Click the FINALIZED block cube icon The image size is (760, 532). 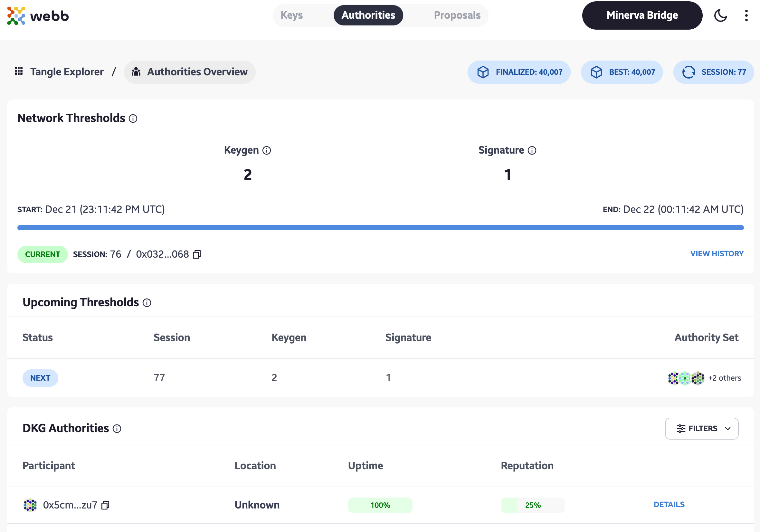pos(483,72)
